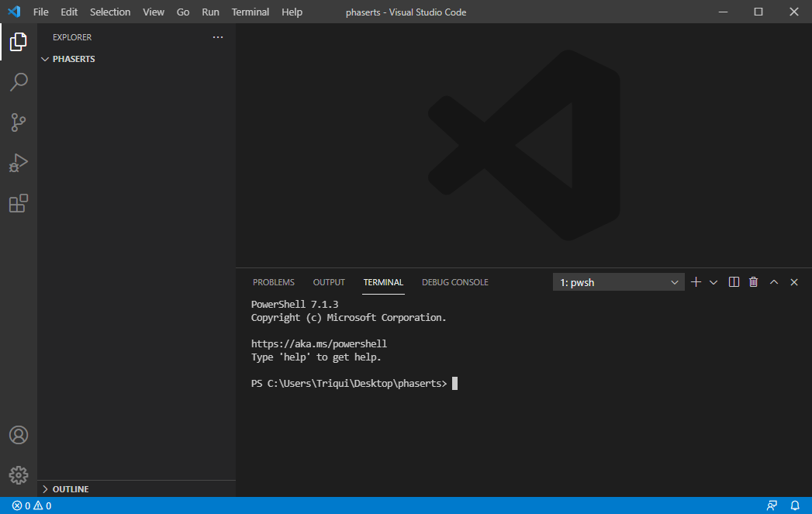Open the Terminal menu
The image size is (812, 514).
(x=250, y=12)
